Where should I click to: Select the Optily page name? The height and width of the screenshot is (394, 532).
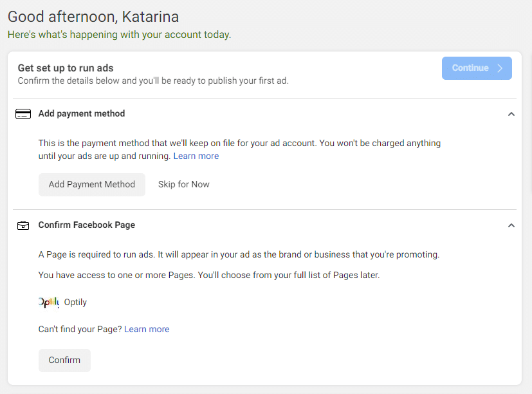pos(75,302)
